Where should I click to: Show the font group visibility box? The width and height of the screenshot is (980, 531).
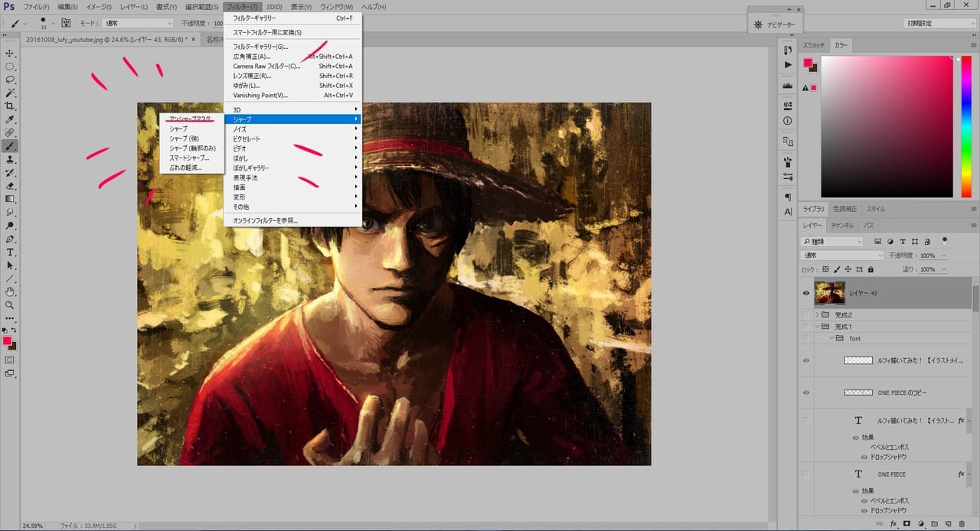click(805, 337)
